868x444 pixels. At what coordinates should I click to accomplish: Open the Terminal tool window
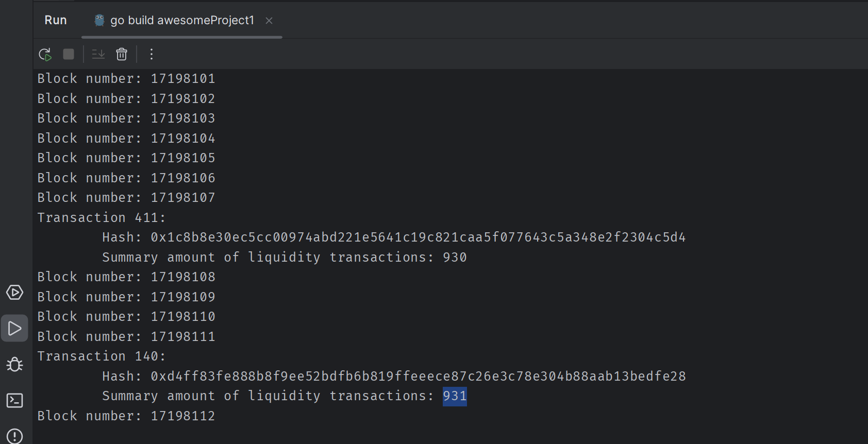point(14,400)
